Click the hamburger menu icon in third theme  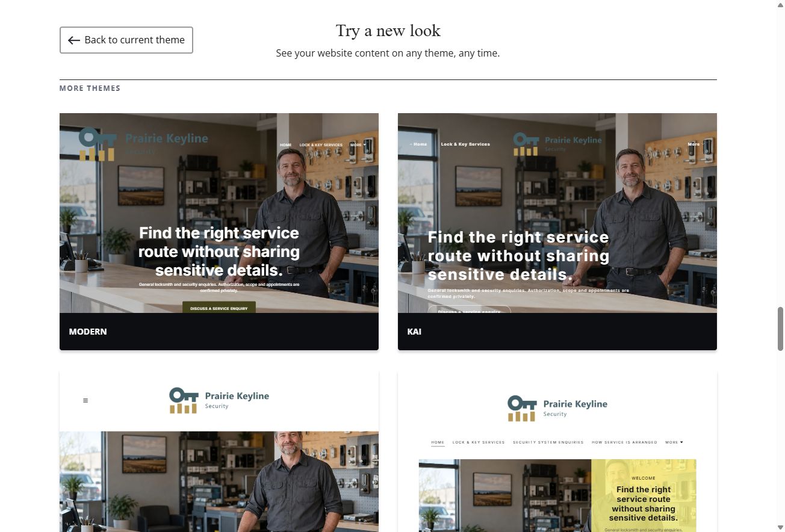point(85,400)
